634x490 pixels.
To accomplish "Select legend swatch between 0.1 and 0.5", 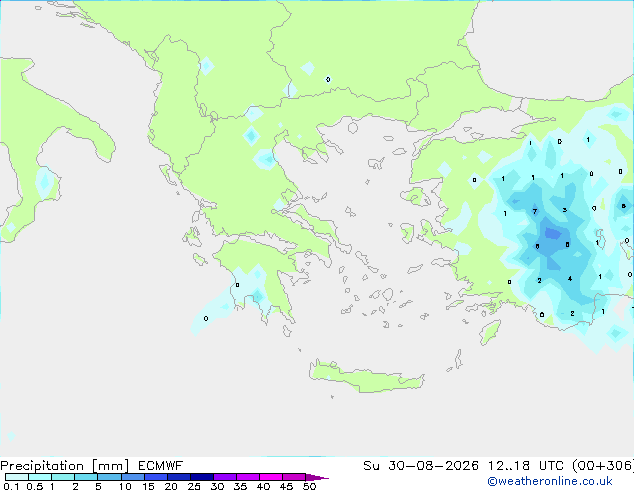I will click(17, 477).
